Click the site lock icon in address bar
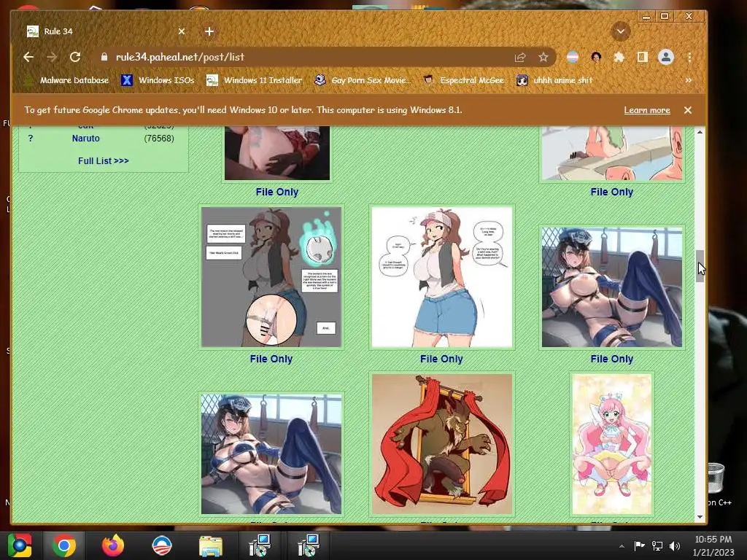The width and height of the screenshot is (747, 560). 104,57
